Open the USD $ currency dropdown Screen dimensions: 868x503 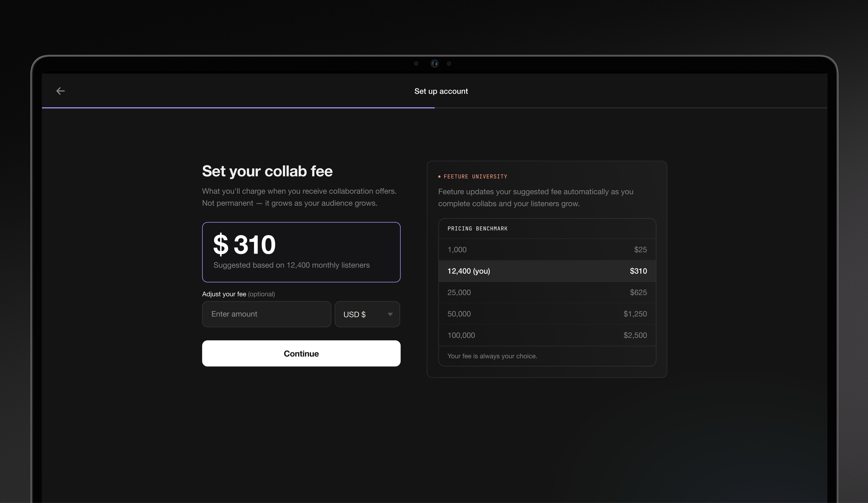[367, 314]
